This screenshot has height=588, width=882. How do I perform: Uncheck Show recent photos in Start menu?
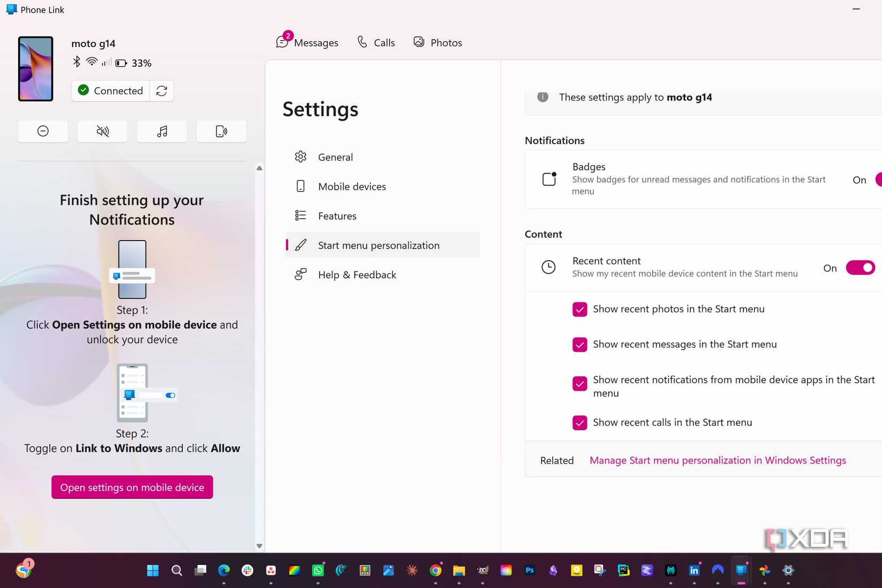(579, 310)
